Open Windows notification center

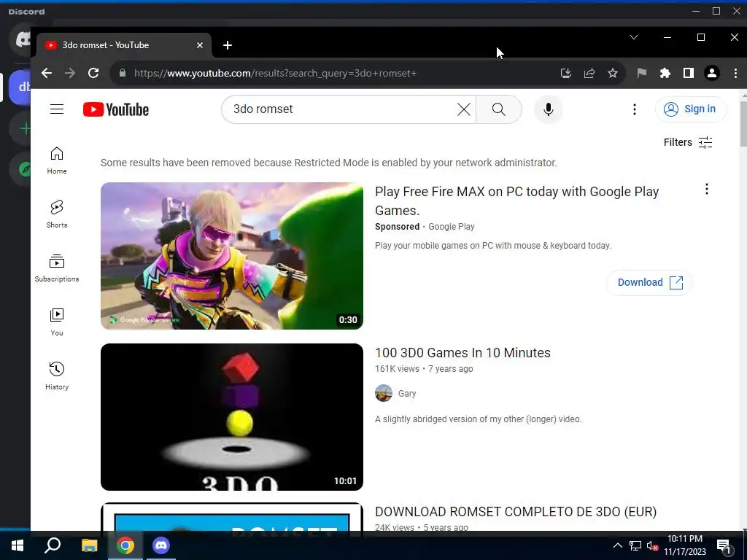[724, 546]
